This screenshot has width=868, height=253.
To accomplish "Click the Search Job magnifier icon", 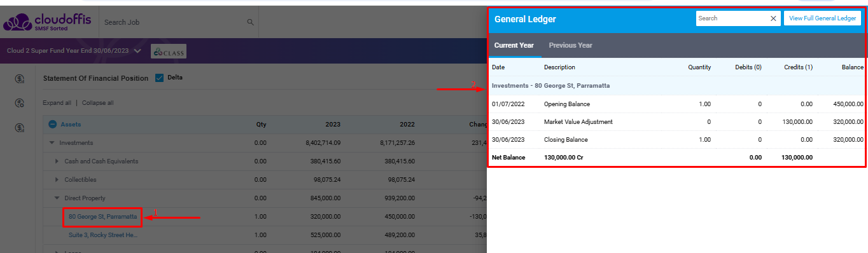I will [250, 22].
